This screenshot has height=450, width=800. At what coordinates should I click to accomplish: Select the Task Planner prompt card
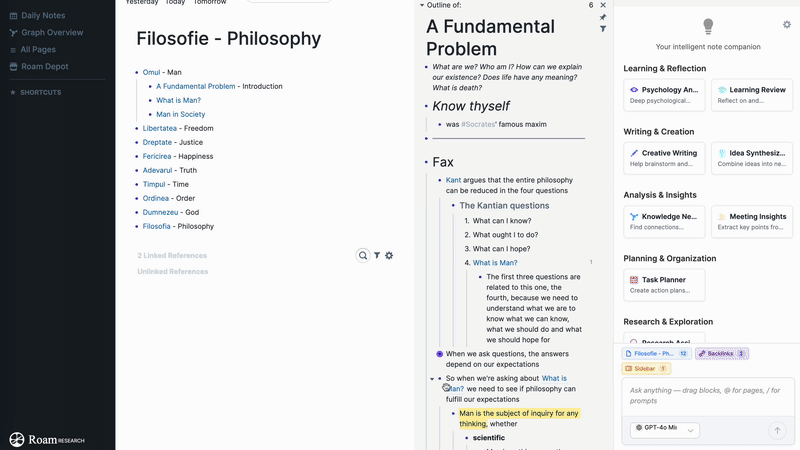tap(663, 285)
